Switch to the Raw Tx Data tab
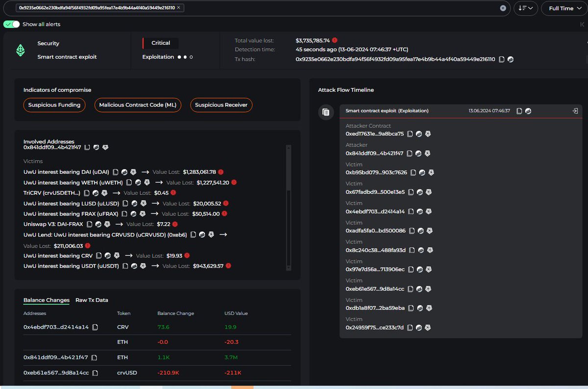This screenshot has height=389, width=588. pyautogui.click(x=92, y=300)
